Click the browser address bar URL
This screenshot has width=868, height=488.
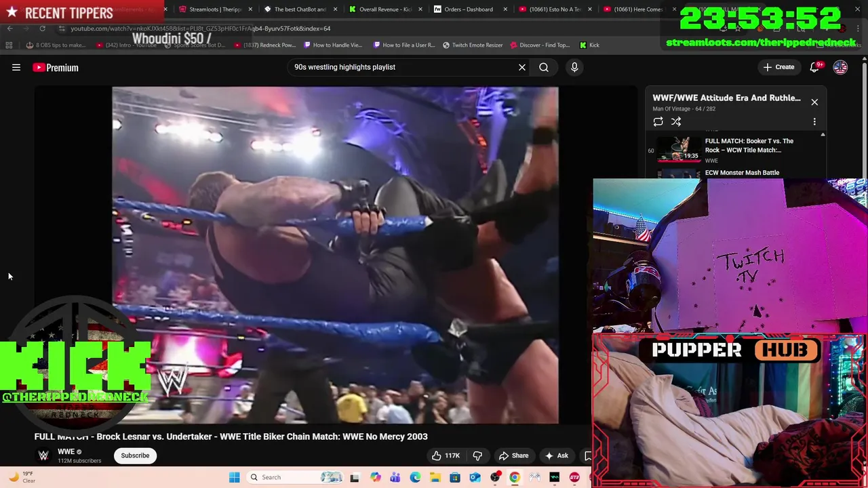click(x=201, y=28)
